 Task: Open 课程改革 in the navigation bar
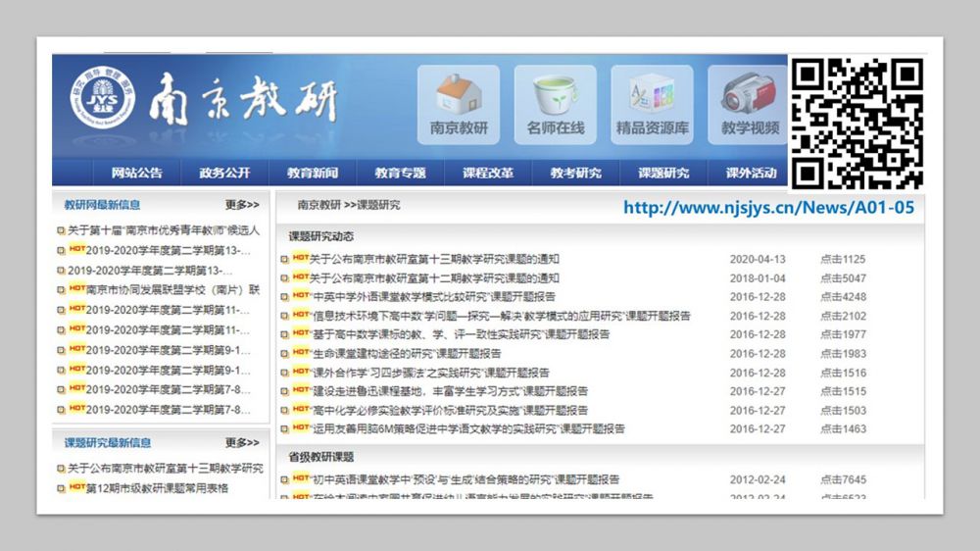[x=488, y=174]
